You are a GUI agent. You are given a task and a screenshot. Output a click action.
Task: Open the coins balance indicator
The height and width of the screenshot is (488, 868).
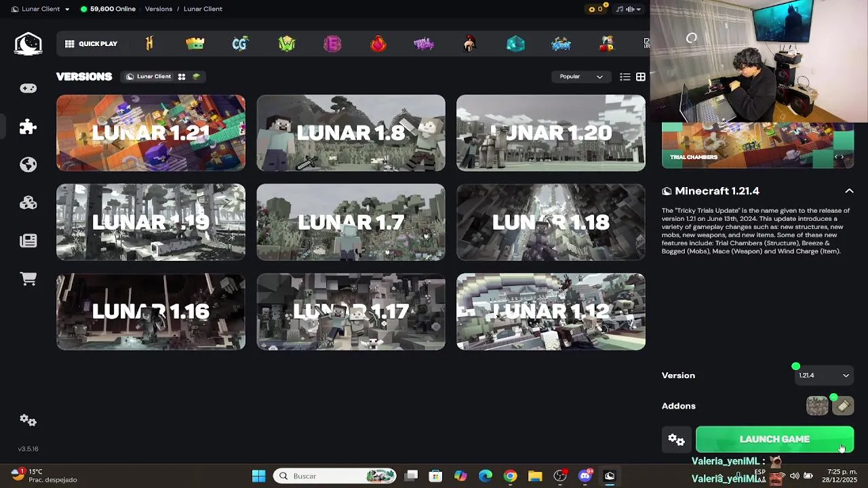click(x=596, y=9)
